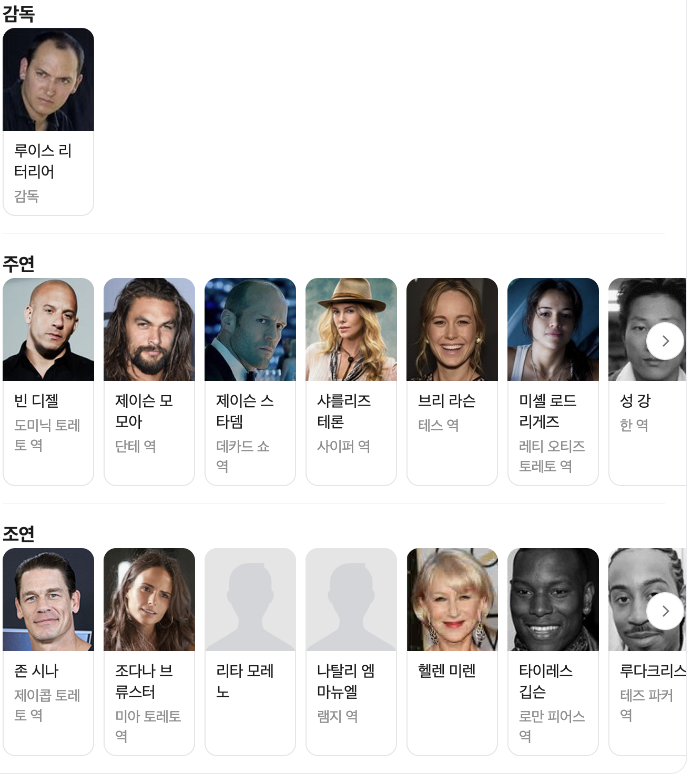Click next arrow in 주연 cast row

pos(665,341)
